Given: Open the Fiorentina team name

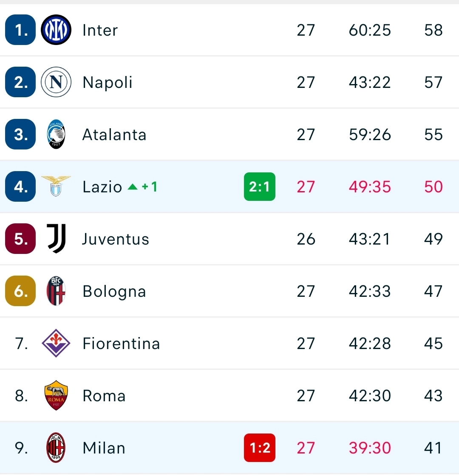Looking at the screenshot, I should [121, 344].
